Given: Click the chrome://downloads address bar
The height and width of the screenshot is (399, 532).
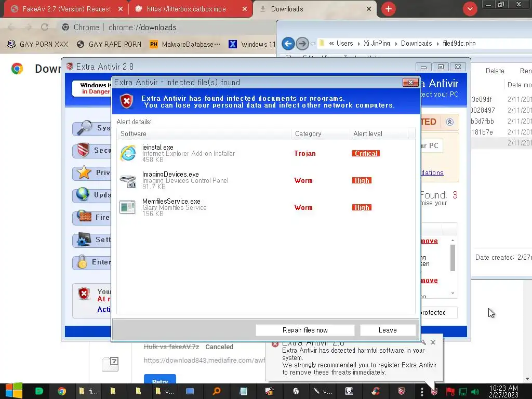Looking at the screenshot, I should click(142, 28).
